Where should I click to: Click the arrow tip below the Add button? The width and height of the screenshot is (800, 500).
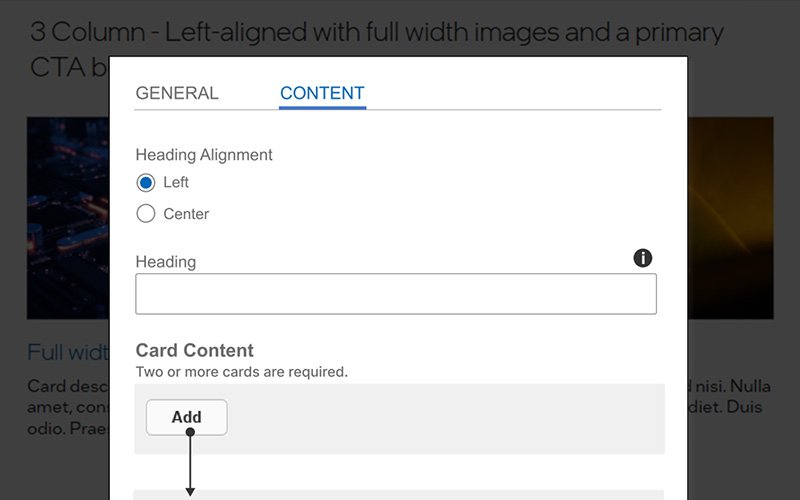pos(187,491)
